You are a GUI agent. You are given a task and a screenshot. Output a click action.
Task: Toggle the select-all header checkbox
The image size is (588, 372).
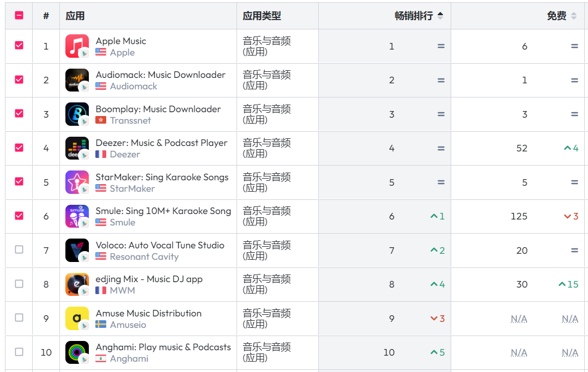[19, 15]
